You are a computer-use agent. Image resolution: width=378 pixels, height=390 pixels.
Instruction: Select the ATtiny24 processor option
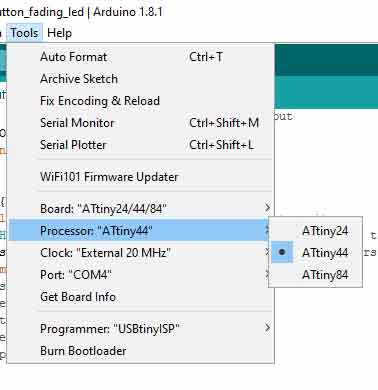(x=316, y=231)
